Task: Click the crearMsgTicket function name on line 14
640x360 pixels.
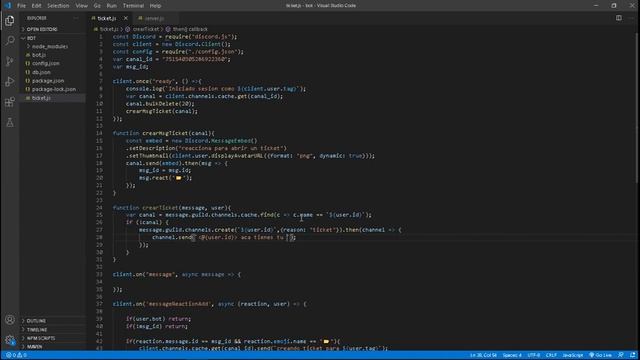Action: click(x=165, y=133)
